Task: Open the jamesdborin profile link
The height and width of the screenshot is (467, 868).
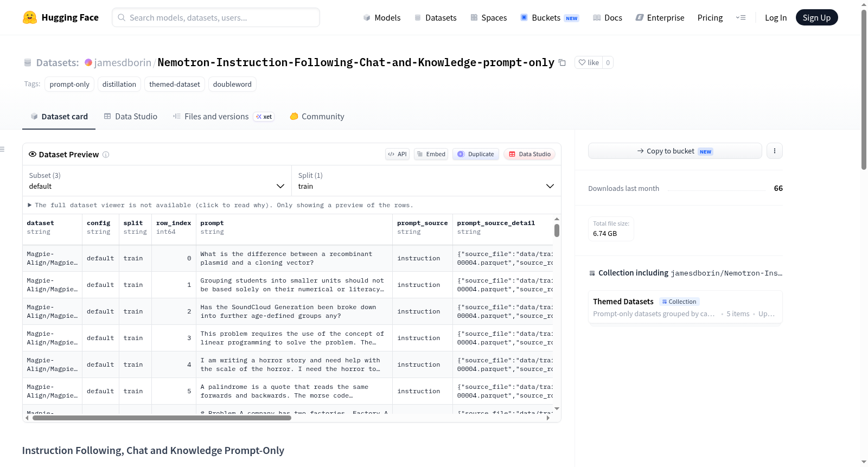Action: click(x=123, y=62)
